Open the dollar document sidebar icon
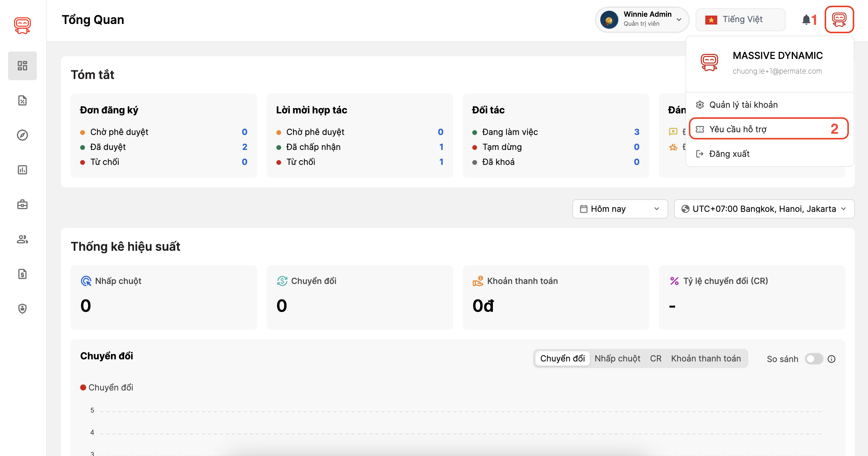Viewport: 868px width, 456px height. coord(22,274)
